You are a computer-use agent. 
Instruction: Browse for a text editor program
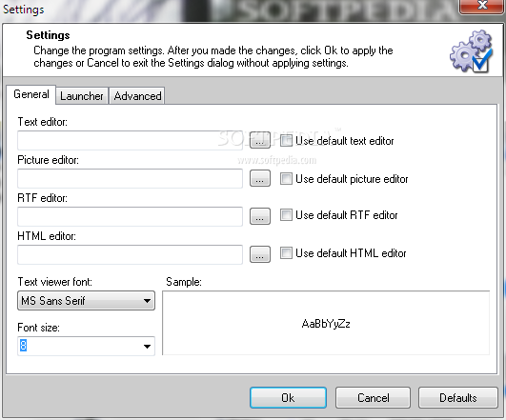(x=260, y=140)
